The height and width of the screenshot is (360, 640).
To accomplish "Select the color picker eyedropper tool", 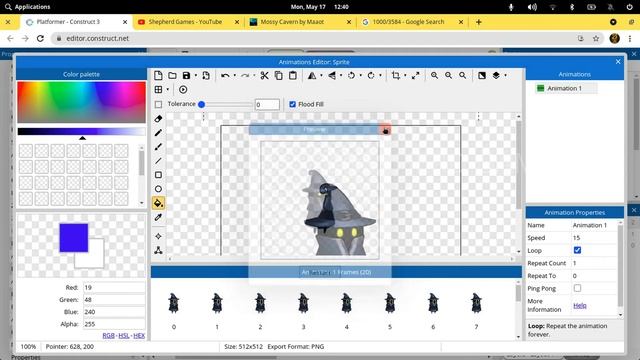I will [x=158, y=217].
